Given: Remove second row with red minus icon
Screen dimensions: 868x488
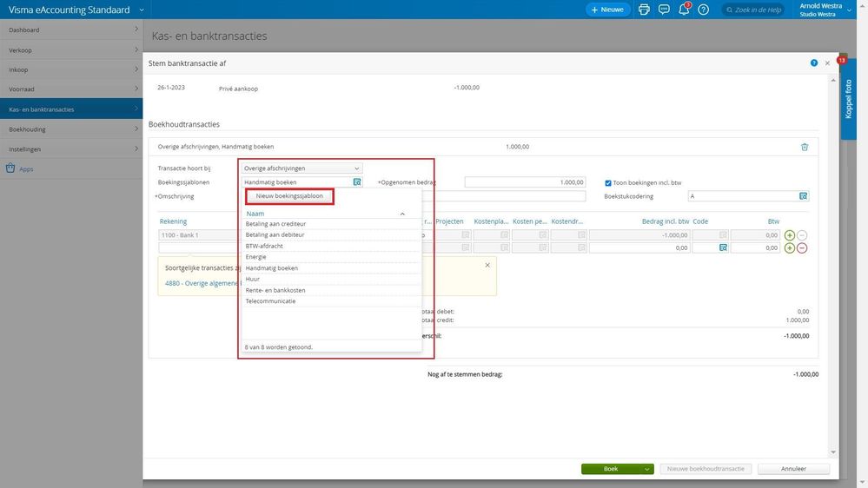Looking at the screenshot, I should 802,247.
